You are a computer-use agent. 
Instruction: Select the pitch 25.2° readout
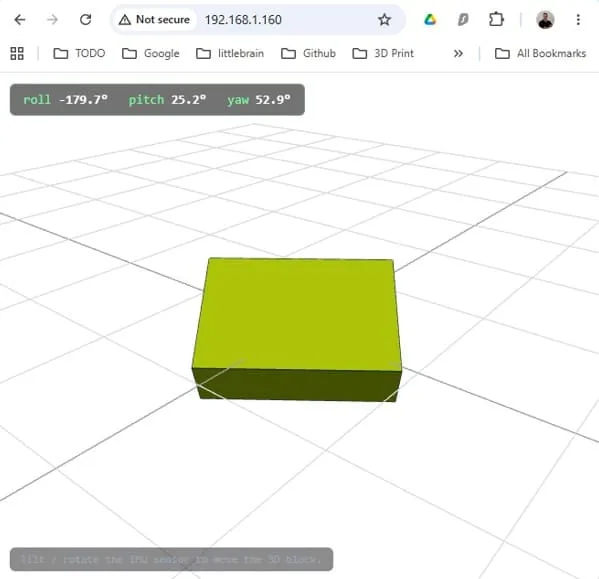point(167,100)
